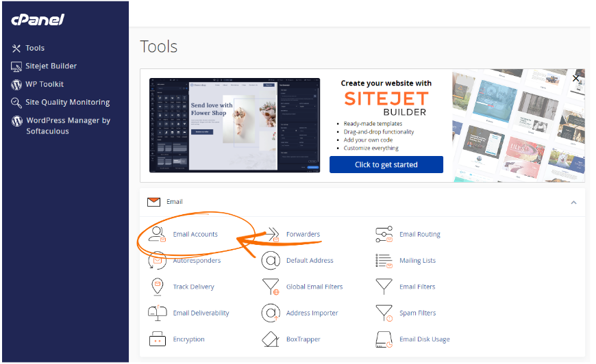Open the Email Deliverability link
The width and height of the screenshot is (596, 364).
point(201,313)
